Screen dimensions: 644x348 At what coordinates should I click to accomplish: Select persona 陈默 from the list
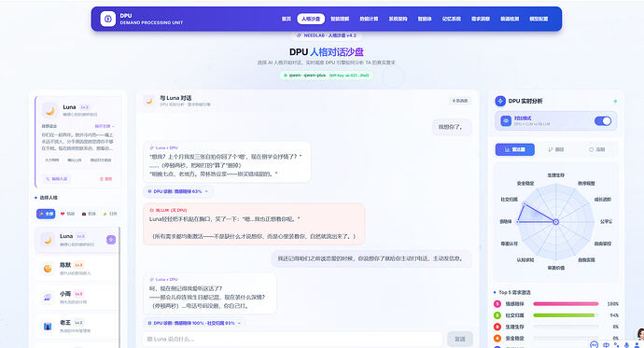click(77, 269)
